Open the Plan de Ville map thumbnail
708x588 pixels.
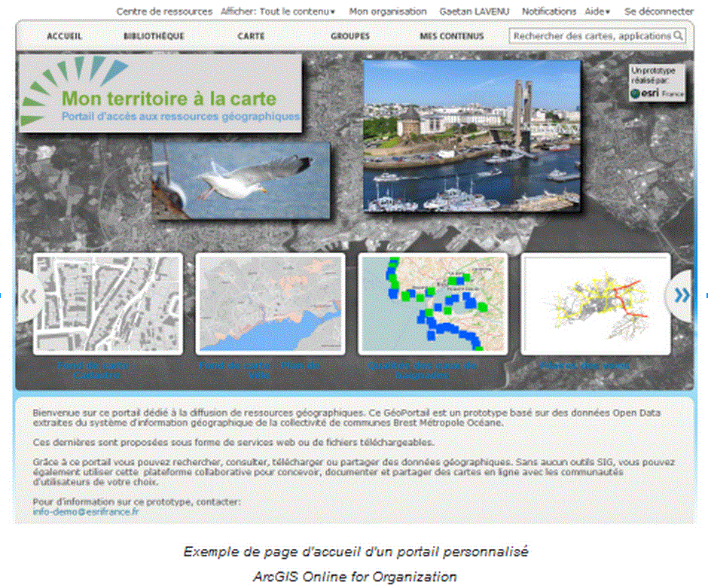pyautogui.click(x=270, y=303)
